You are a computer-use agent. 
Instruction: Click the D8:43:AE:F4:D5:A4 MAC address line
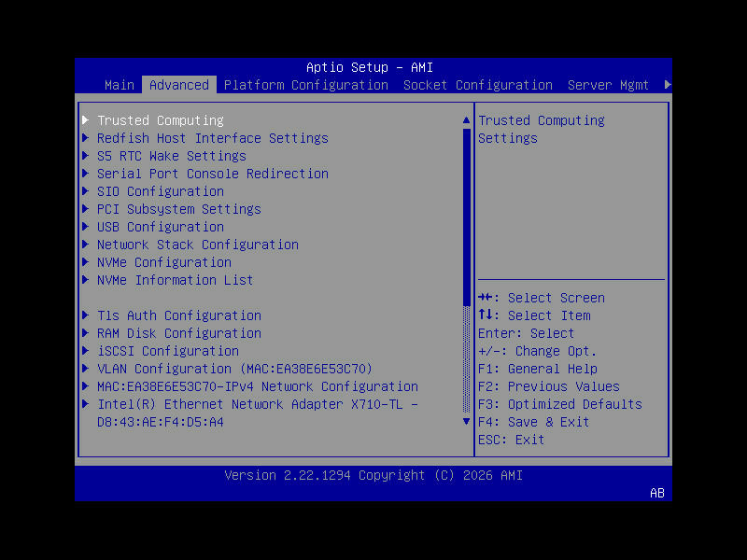pyautogui.click(x=161, y=422)
